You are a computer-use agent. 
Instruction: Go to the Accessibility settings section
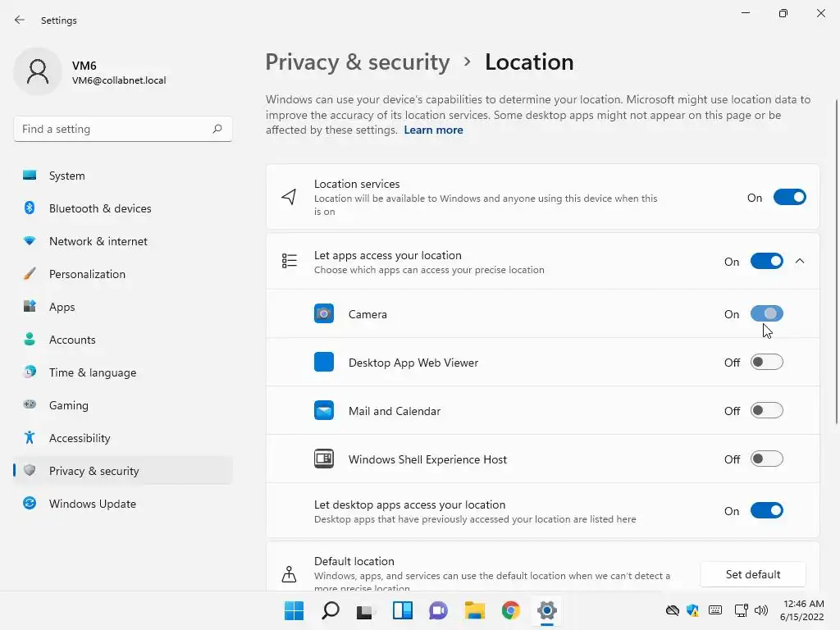(80, 438)
